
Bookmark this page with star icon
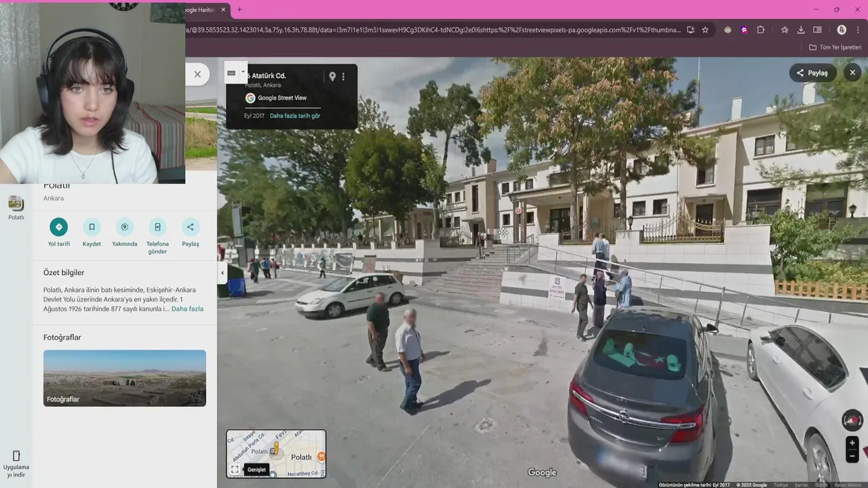(x=705, y=30)
